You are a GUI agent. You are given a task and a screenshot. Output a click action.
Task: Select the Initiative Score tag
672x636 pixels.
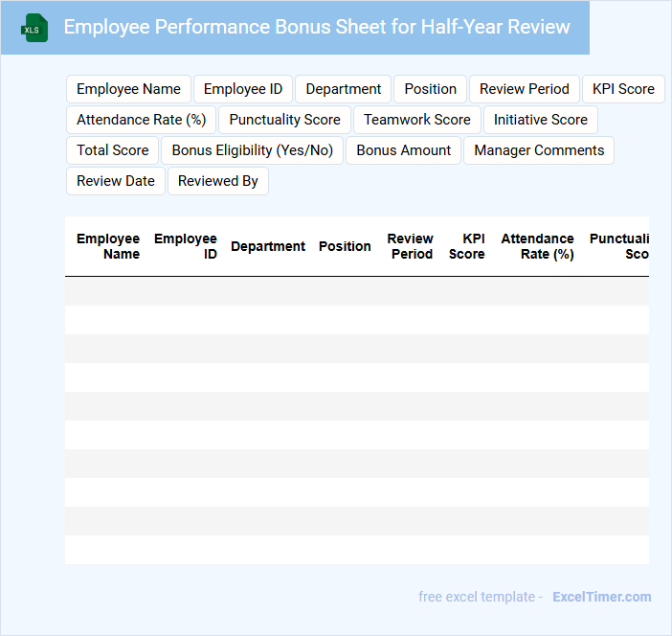[x=541, y=120]
